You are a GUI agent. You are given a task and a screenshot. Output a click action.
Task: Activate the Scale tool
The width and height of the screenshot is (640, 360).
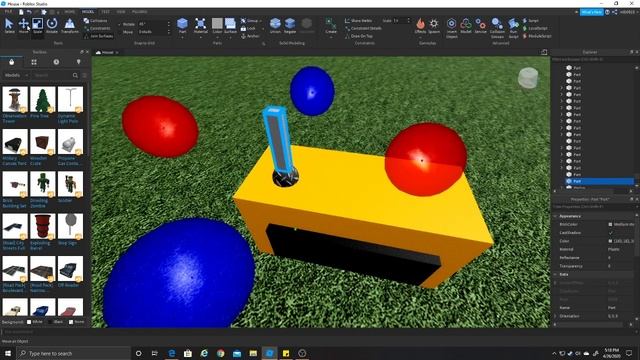tap(38, 25)
